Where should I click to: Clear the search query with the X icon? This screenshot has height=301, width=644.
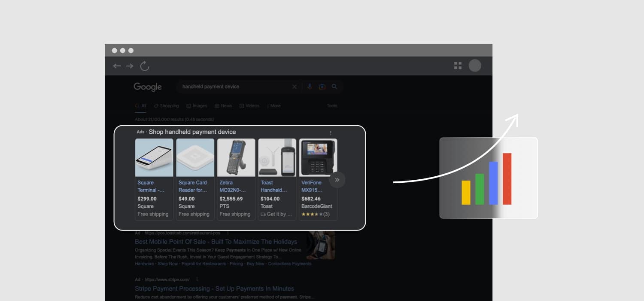(295, 86)
